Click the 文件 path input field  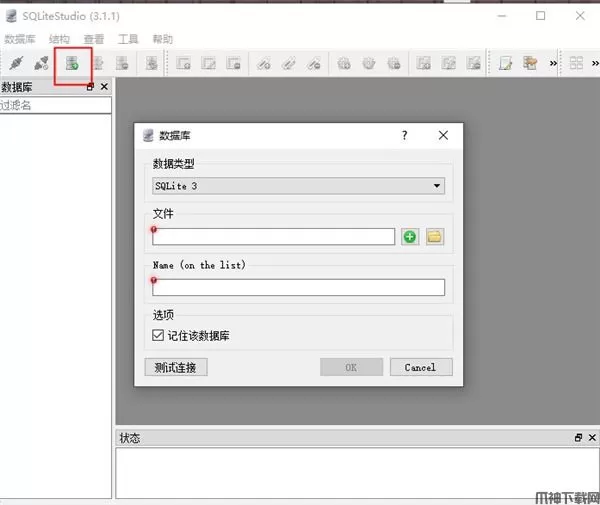tap(274, 237)
